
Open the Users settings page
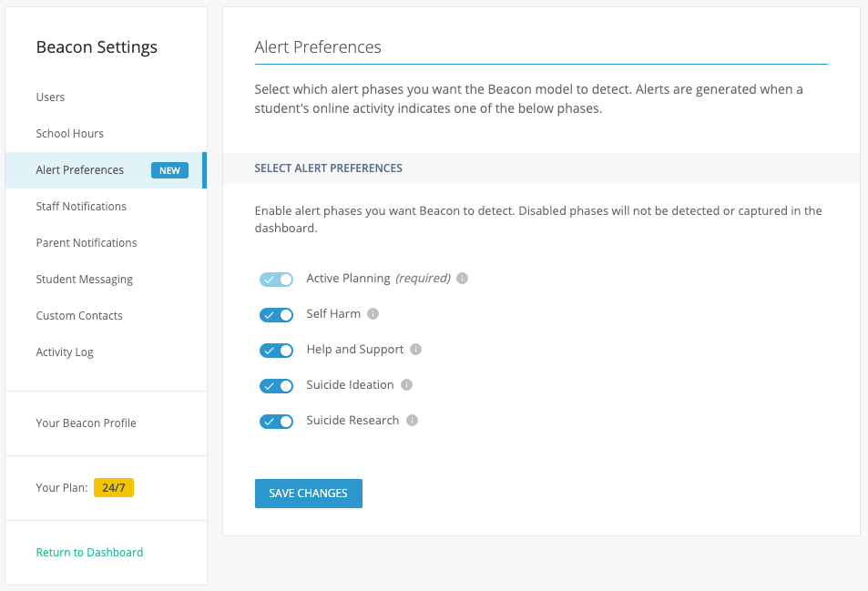[x=50, y=97]
